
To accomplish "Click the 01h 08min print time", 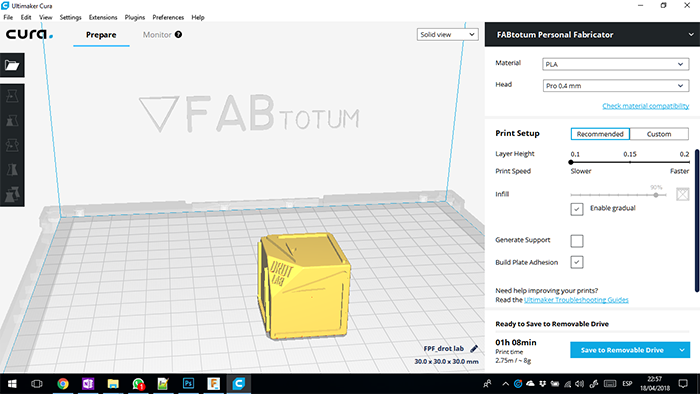I will (x=516, y=343).
